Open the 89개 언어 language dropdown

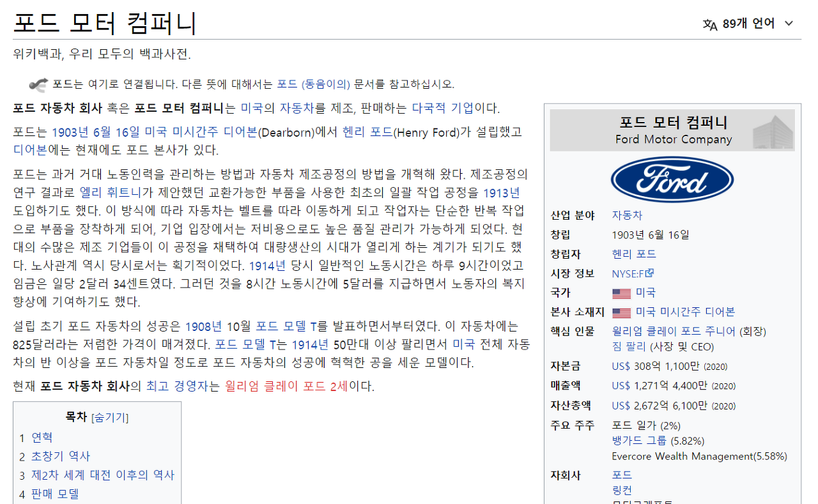tap(748, 24)
